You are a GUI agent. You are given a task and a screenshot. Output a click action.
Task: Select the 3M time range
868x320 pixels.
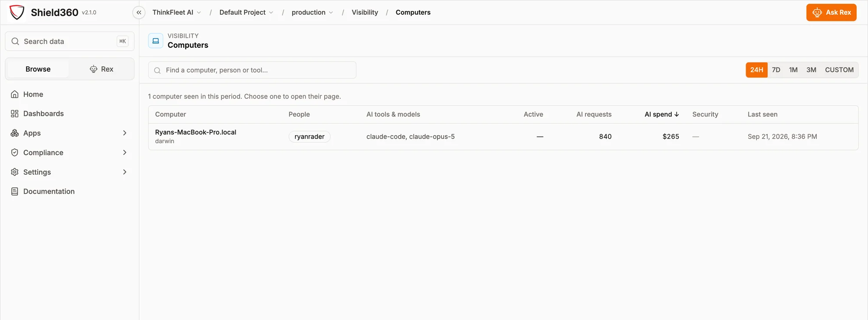click(811, 70)
